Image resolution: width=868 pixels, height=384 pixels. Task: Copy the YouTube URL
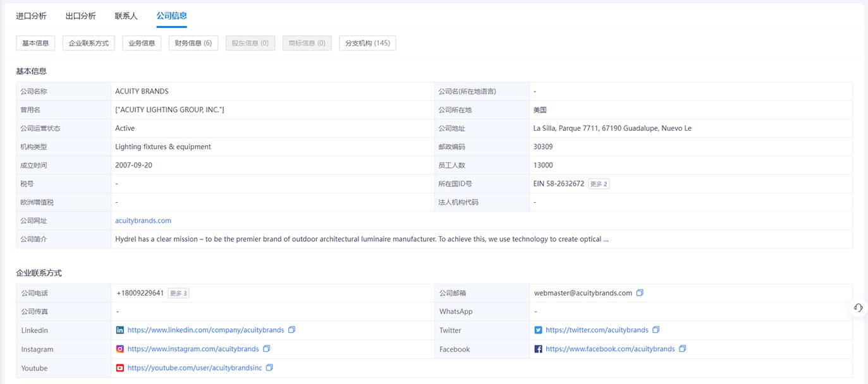[x=269, y=368]
